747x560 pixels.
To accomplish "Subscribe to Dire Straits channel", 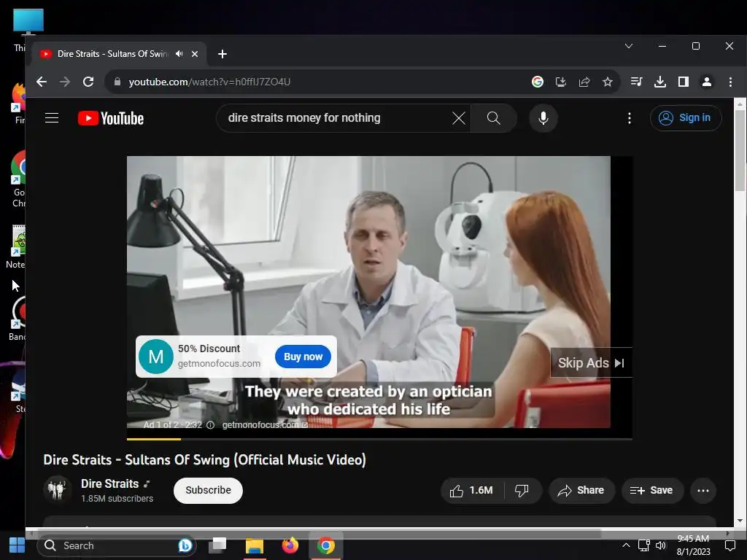I will [x=208, y=490].
